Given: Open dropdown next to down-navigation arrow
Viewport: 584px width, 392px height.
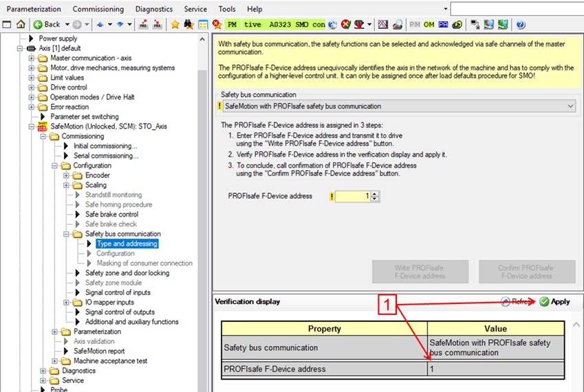Looking at the screenshot, I should coord(129,25).
